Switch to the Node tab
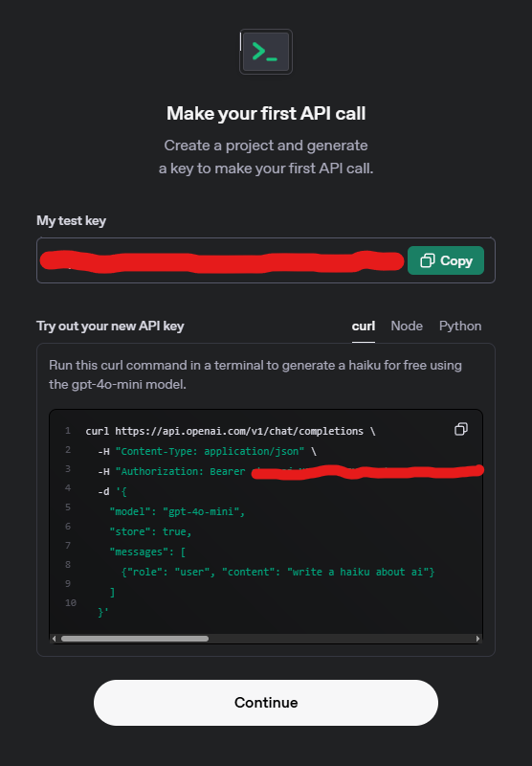Image resolution: width=532 pixels, height=766 pixels. click(x=407, y=326)
